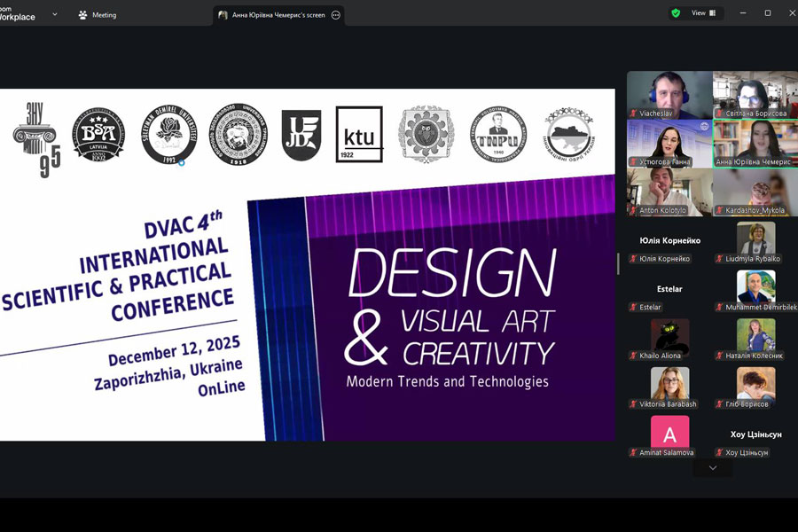Image resolution: width=798 pixels, height=532 pixels.
Task: Click Khailo Aliona's muted microphone icon
Action: (633, 356)
